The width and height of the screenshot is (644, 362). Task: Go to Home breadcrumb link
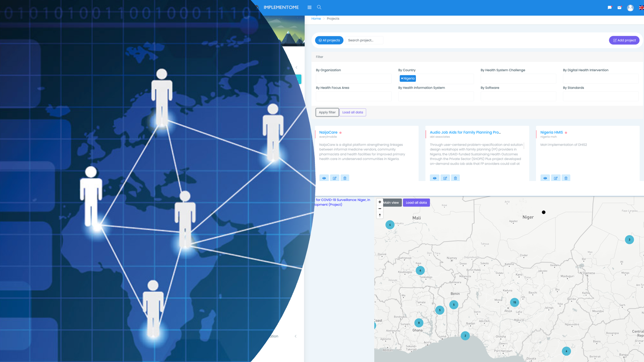click(316, 19)
